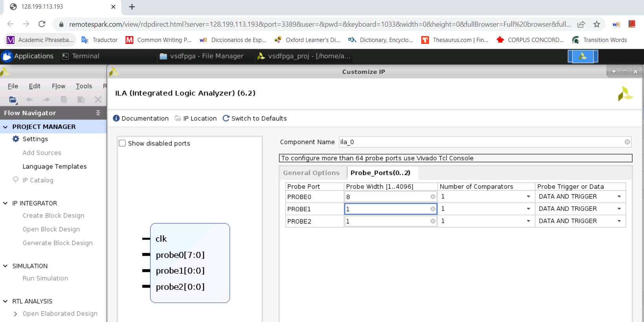This screenshot has height=322, width=644.
Task: Clear the Component Name field with X icon
Action: 627,142
